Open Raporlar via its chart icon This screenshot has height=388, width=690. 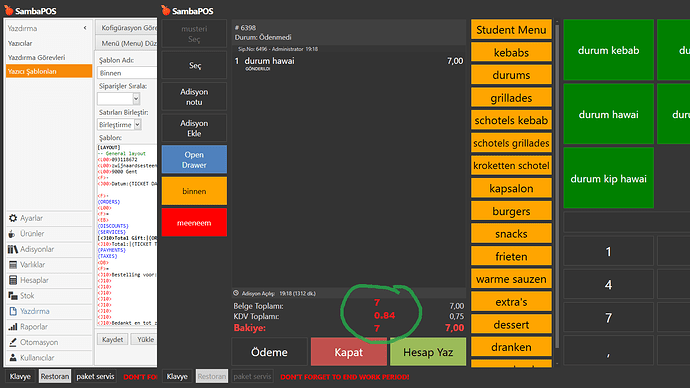[13, 327]
